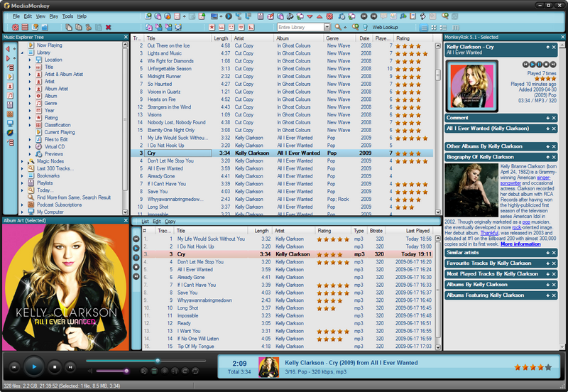Click the red down-triangle toolbar icon
This screenshot has height=392, width=568.
310,16
